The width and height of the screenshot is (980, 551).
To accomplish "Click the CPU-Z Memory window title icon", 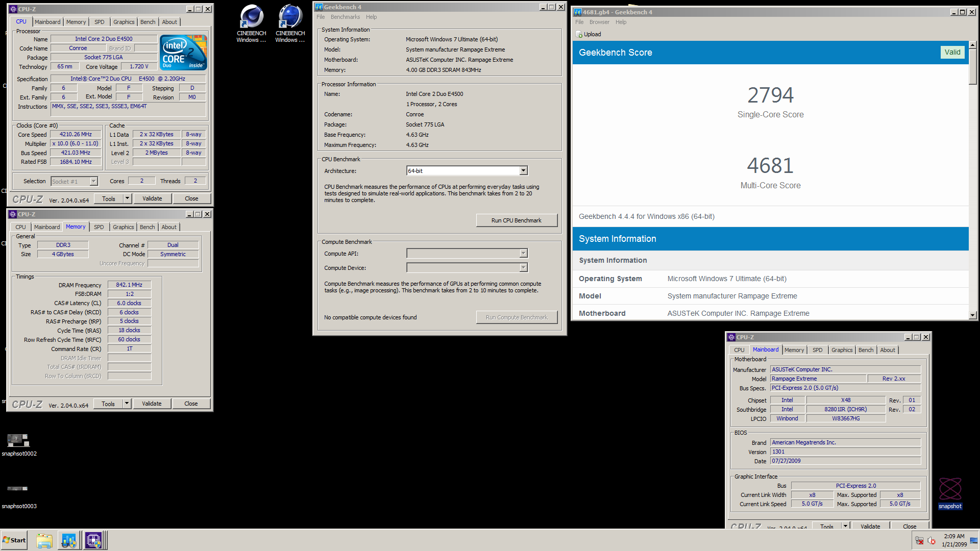I will [x=13, y=214].
